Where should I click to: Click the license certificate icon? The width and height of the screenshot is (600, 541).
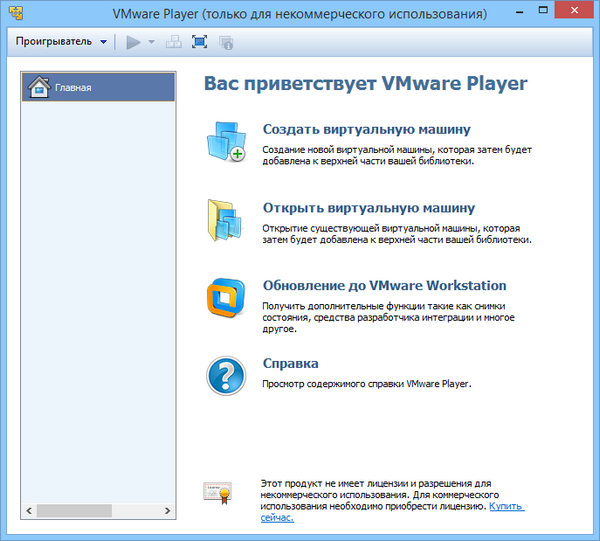tap(217, 492)
